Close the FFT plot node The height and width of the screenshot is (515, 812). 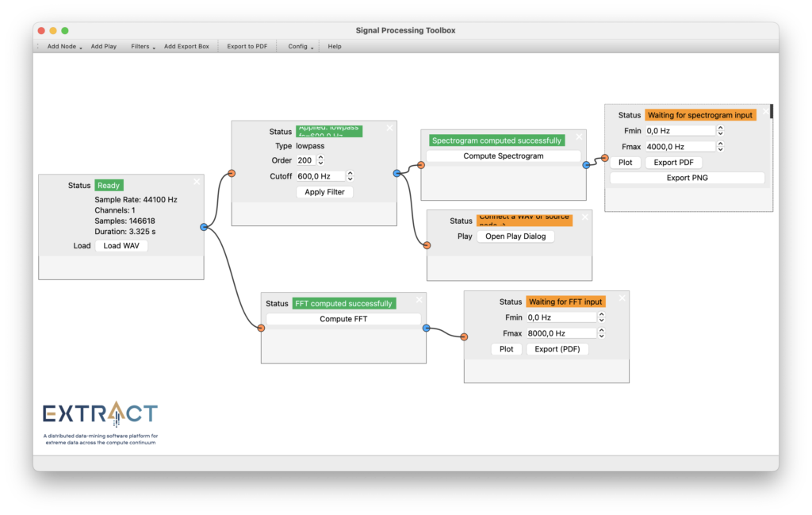(622, 298)
